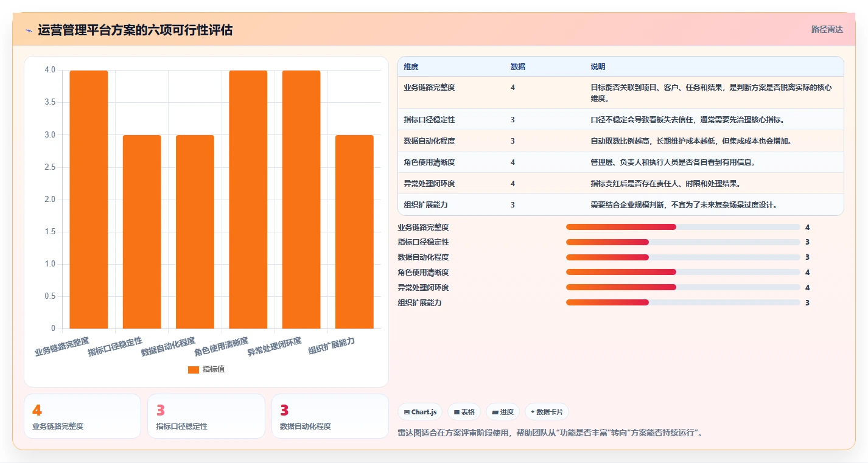Click the x-axis label 异常处理闭环度
Screen dimensions: 868x463
pos(275,346)
